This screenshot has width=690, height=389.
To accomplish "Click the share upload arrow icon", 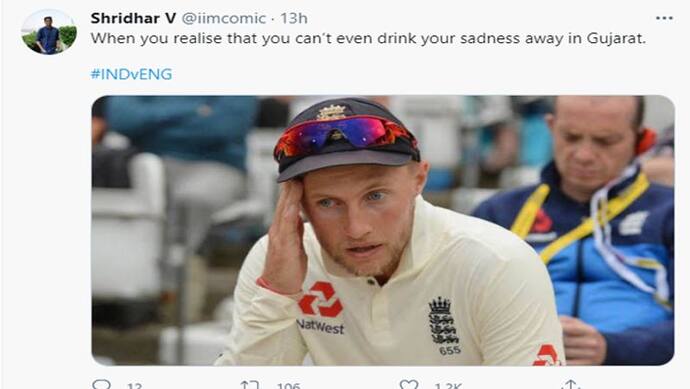I will 571,384.
